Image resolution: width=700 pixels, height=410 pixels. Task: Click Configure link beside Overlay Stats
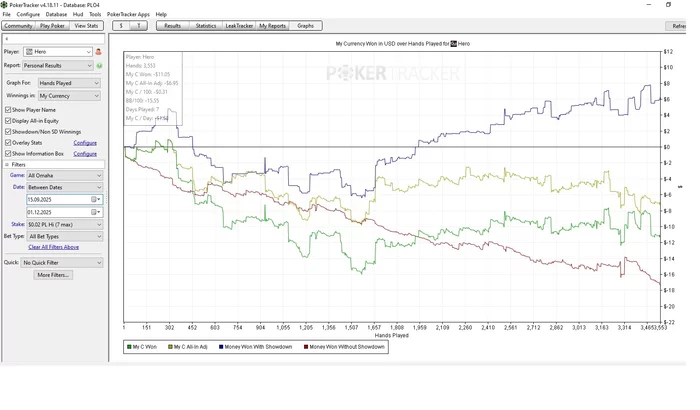(85, 143)
